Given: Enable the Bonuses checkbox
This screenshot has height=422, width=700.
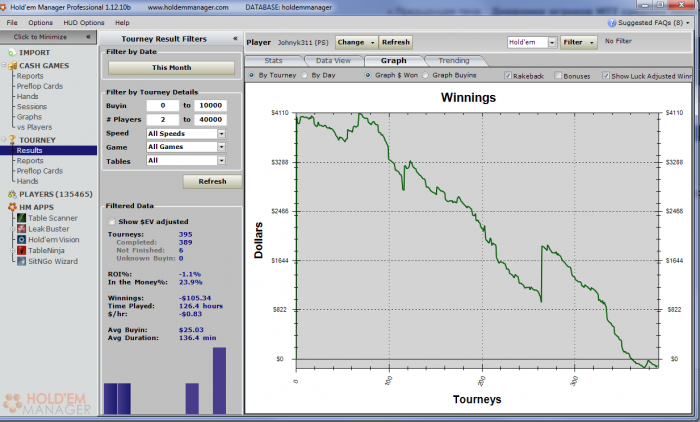Looking at the screenshot, I should tap(558, 75).
